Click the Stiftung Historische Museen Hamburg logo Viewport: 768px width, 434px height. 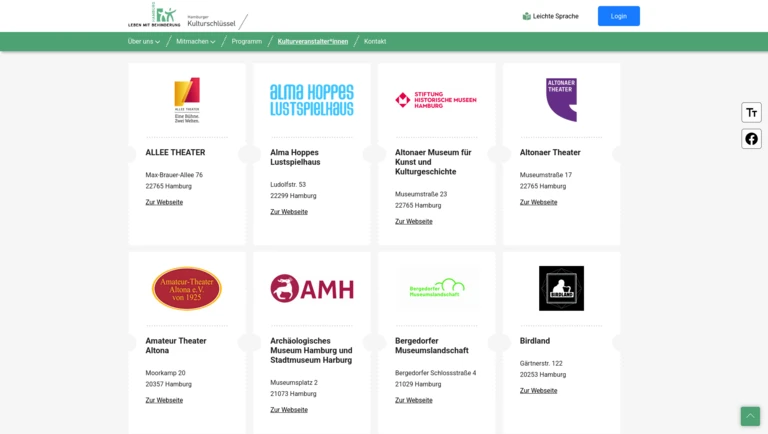436,100
